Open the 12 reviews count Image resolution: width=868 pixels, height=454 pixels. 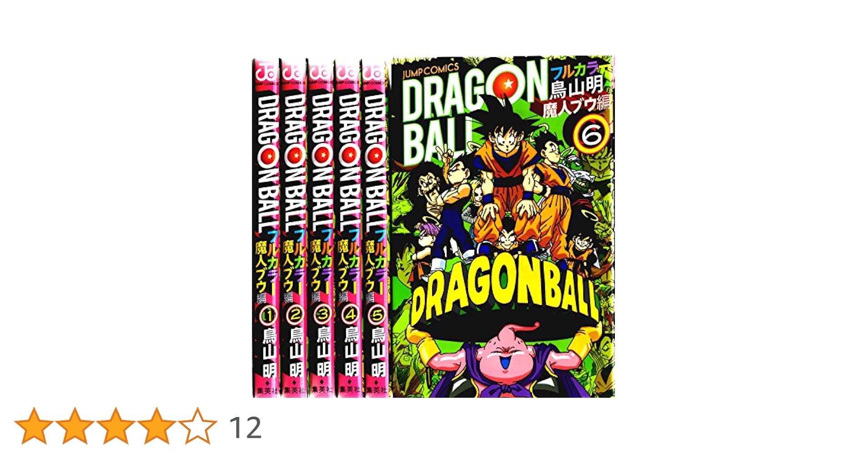(x=245, y=428)
